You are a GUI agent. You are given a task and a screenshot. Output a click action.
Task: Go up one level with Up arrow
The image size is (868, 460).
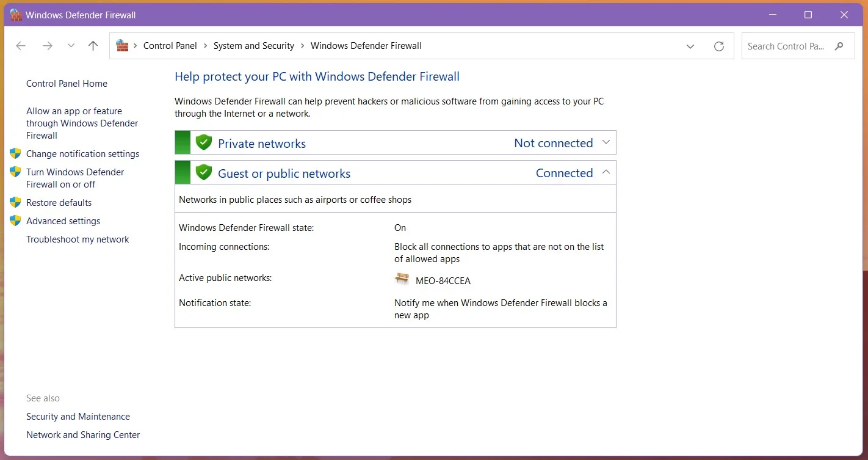tap(93, 46)
